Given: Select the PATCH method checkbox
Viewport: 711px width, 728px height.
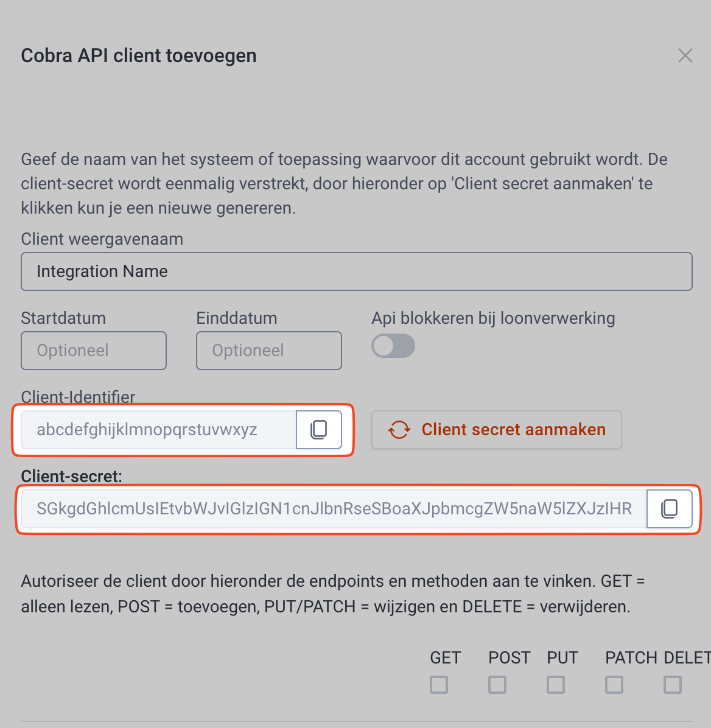Looking at the screenshot, I should (614, 685).
